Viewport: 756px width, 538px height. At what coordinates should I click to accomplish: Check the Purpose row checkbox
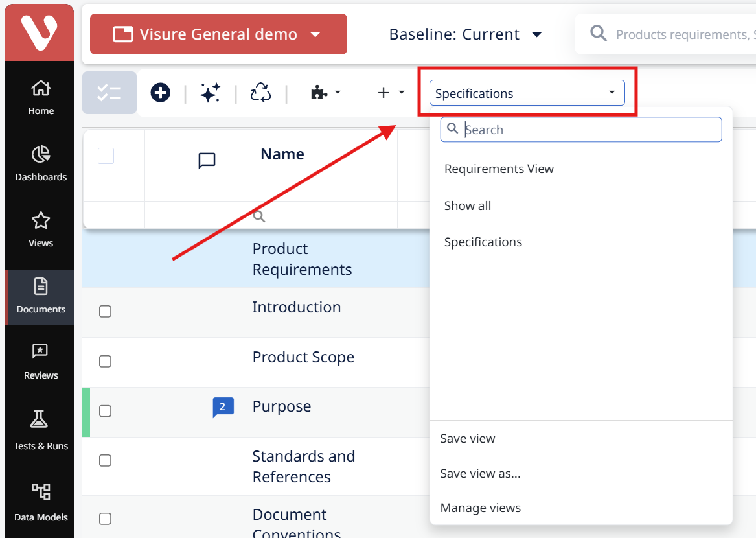click(105, 410)
